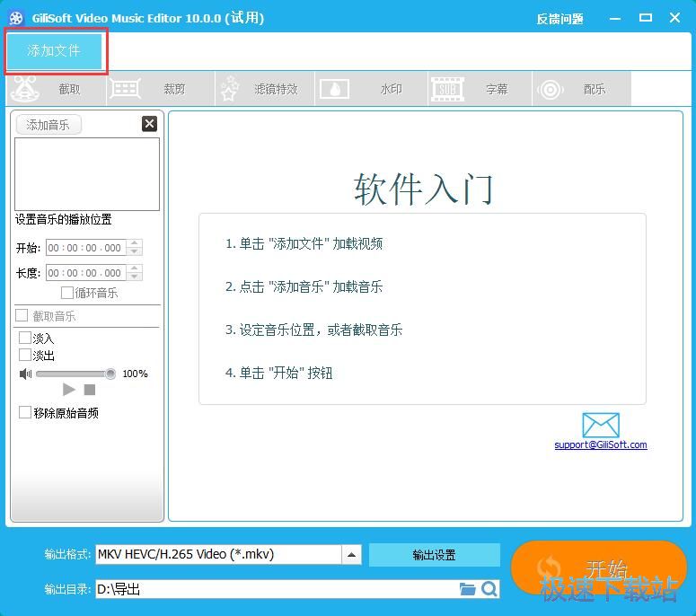Viewport: 696px width, 616px height.
Task: Click the music list box
Action: point(87,174)
